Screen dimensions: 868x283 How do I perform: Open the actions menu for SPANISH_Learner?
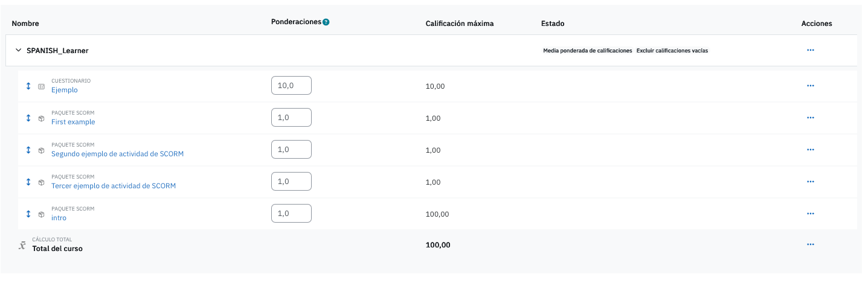[811, 51]
